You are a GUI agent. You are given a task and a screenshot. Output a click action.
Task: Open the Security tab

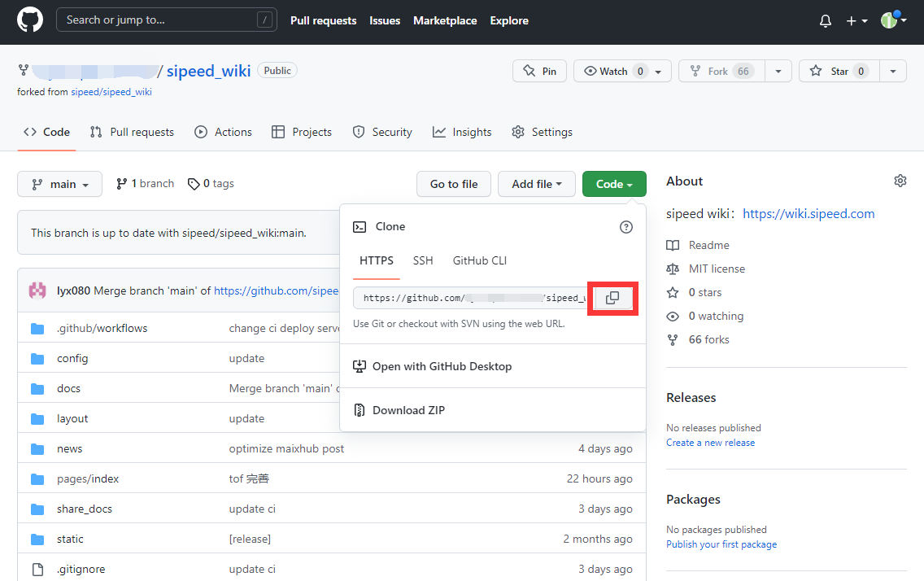382,132
